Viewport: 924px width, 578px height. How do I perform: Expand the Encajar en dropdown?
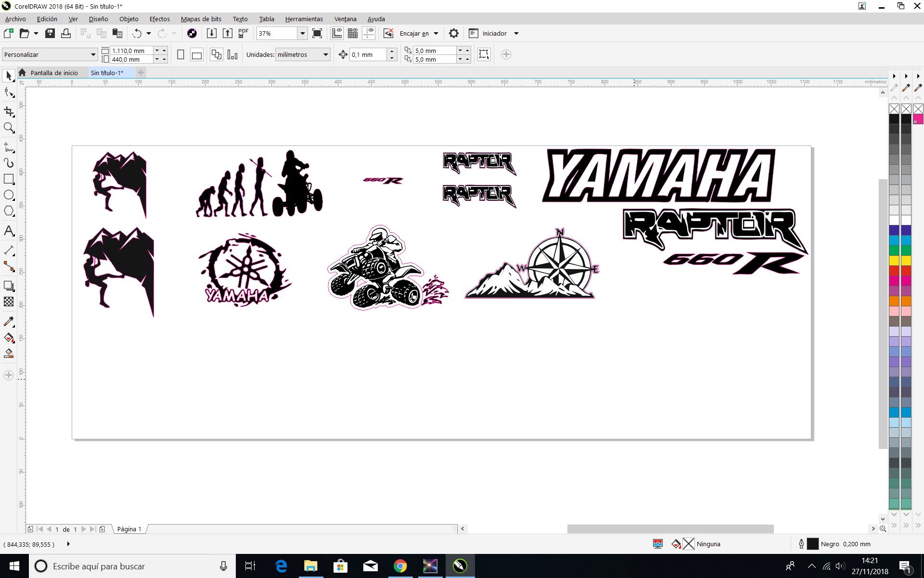[436, 33]
